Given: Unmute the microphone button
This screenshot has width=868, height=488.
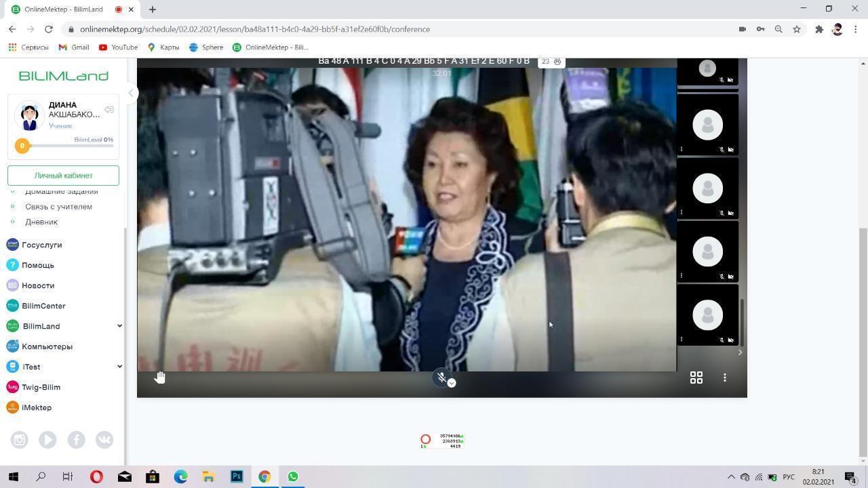Looking at the screenshot, I should pos(441,378).
